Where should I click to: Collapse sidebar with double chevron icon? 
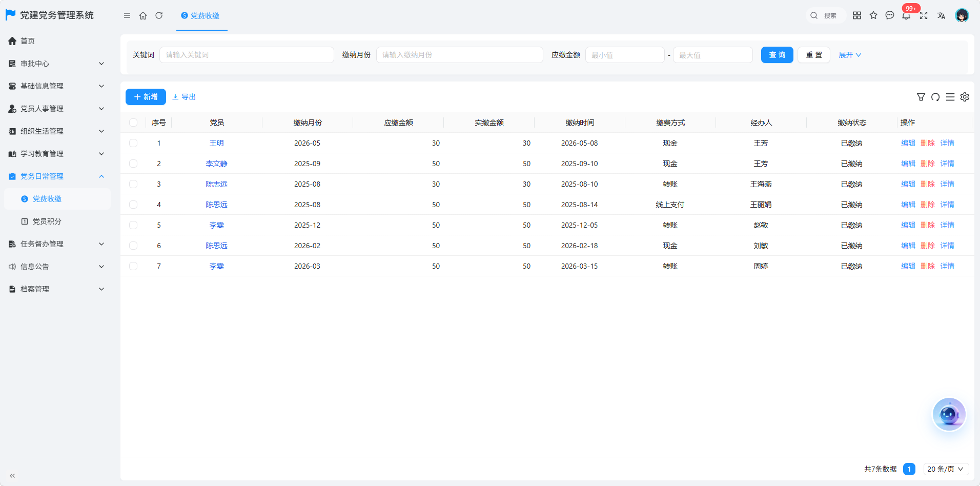pos(12,476)
